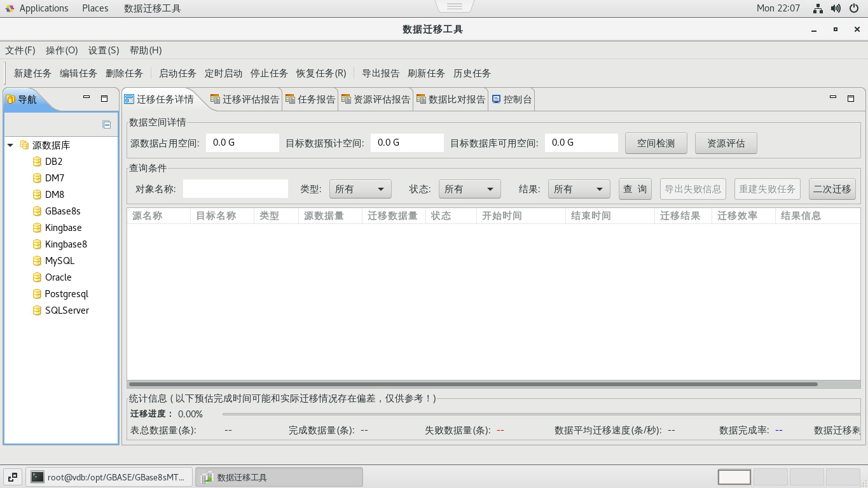Open the 文件(F) menu

pyautogui.click(x=20, y=50)
